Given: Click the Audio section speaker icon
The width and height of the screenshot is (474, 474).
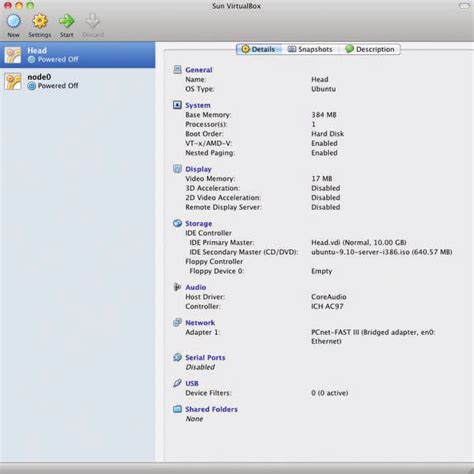Looking at the screenshot, I should coord(177,287).
